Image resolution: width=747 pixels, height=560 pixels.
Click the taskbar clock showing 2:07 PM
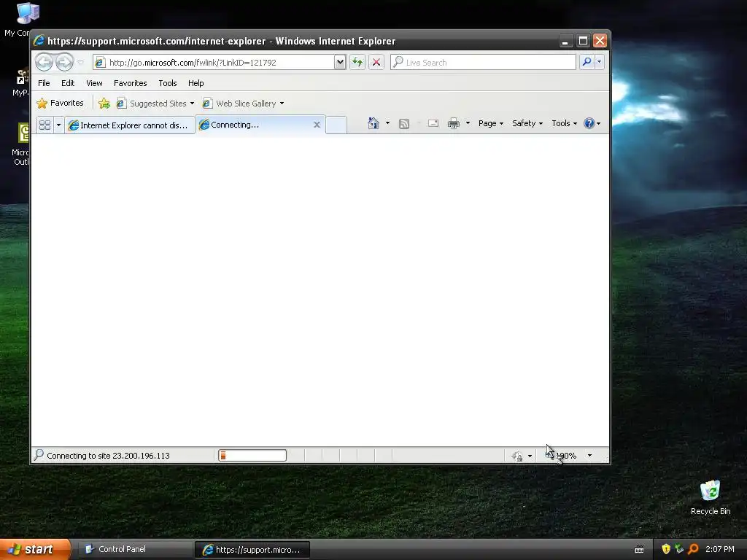click(x=720, y=550)
